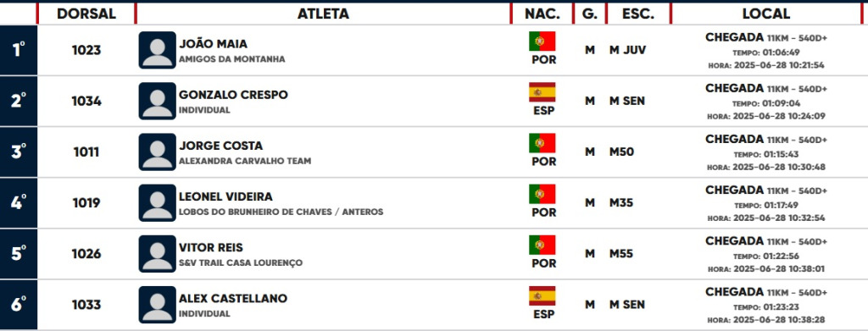868x331 pixels.
Task: Click Leonel Videira's profile avatar icon
Action: point(157,203)
